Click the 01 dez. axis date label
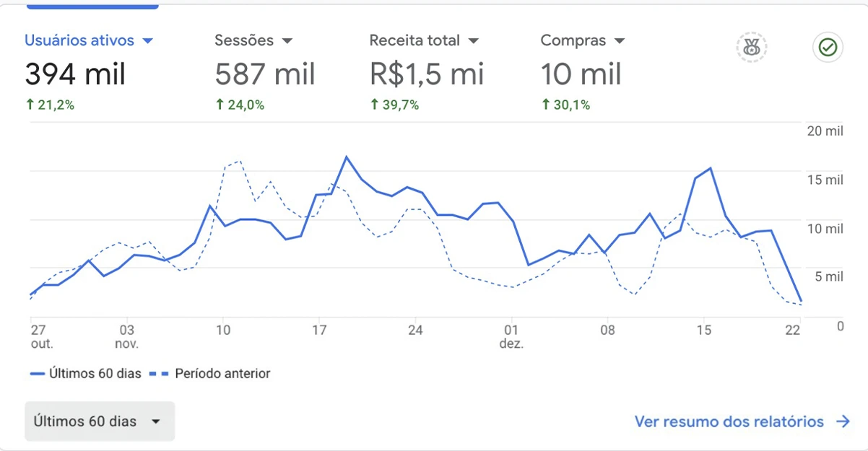 (511, 337)
